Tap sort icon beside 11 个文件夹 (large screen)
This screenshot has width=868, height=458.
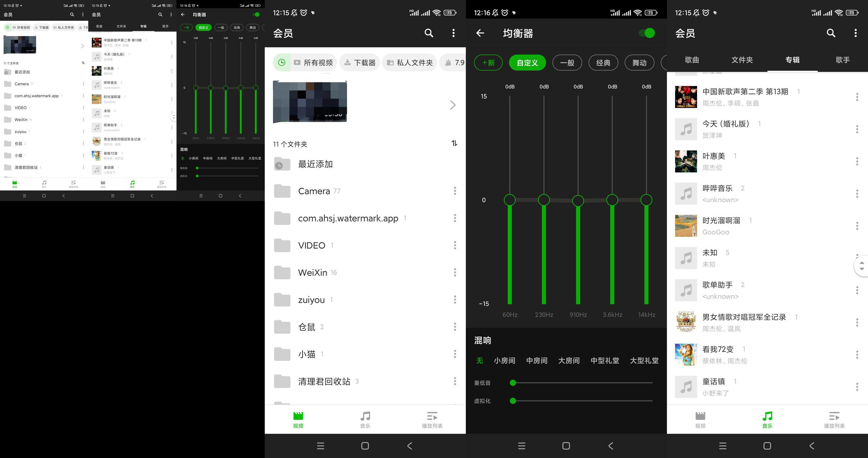click(x=454, y=143)
